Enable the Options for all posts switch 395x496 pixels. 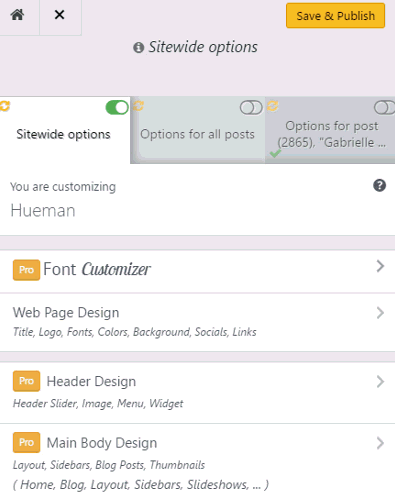pyautogui.click(x=251, y=108)
